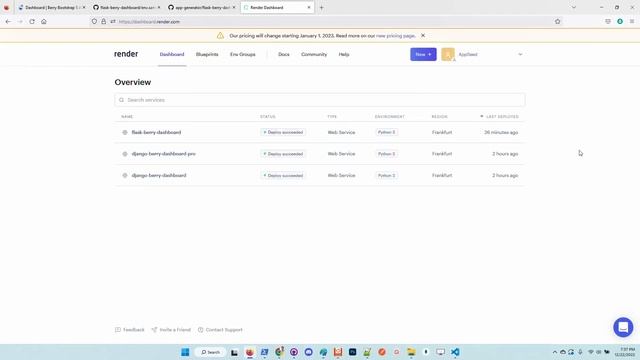Sort by the Name column header
This screenshot has height=360, width=640.
tap(127, 117)
